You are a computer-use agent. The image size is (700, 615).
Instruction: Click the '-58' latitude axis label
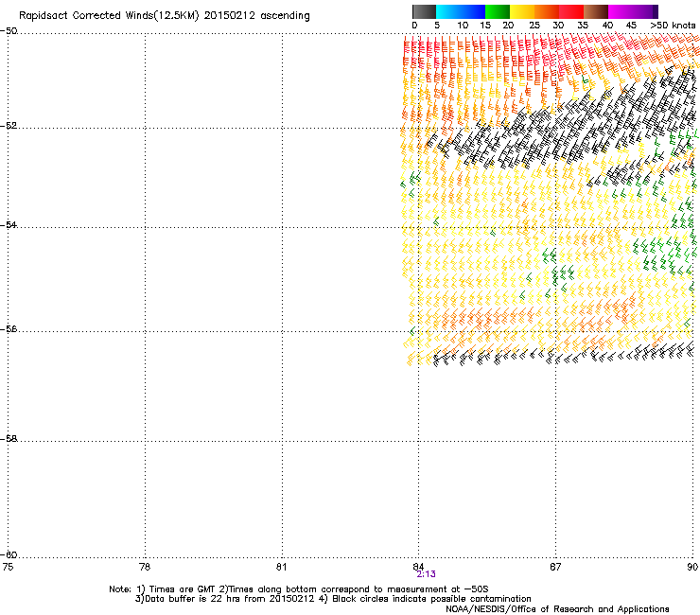[9, 439]
